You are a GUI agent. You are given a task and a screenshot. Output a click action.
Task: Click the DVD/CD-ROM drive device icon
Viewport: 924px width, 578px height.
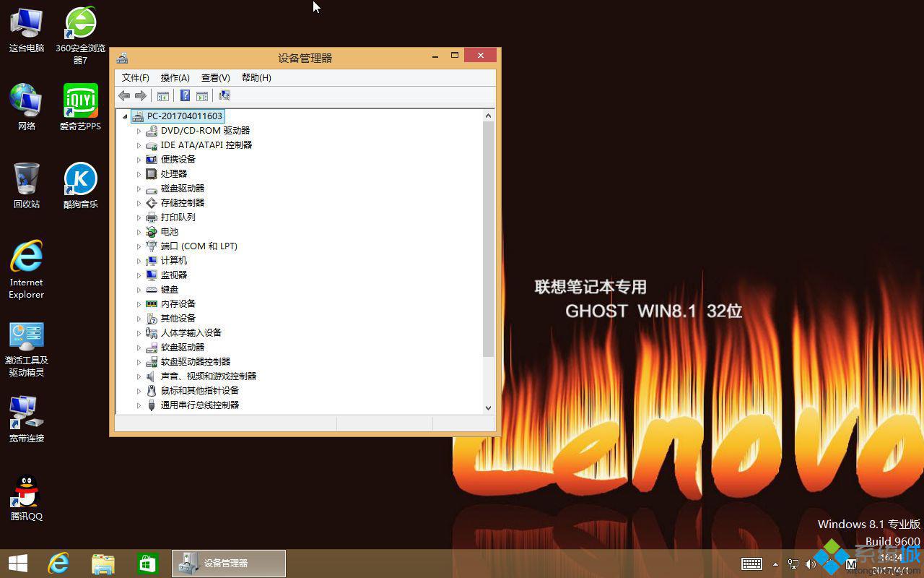click(x=152, y=131)
